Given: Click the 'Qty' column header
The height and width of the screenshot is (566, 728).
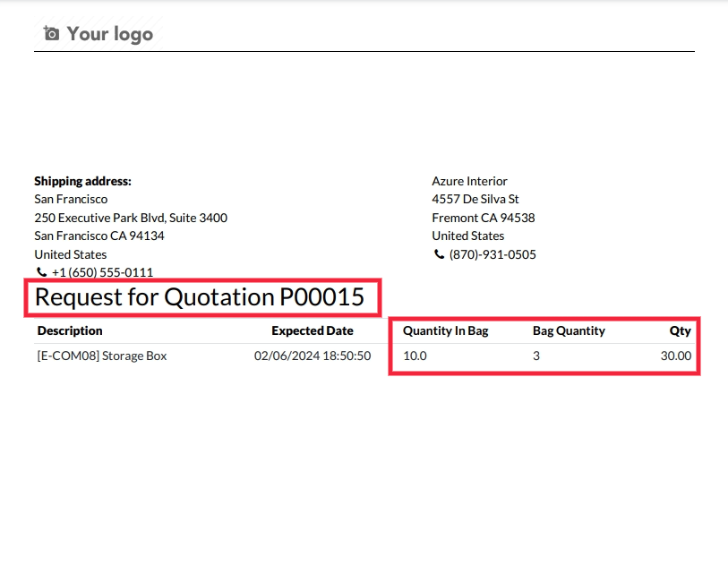Looking at the screenshot, I should (681, 330).
